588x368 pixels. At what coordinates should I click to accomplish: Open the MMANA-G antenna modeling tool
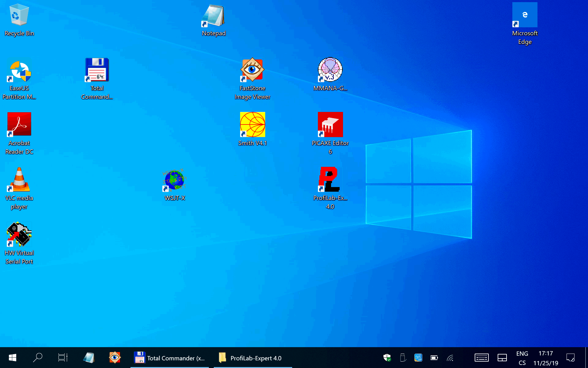(330, 70)
